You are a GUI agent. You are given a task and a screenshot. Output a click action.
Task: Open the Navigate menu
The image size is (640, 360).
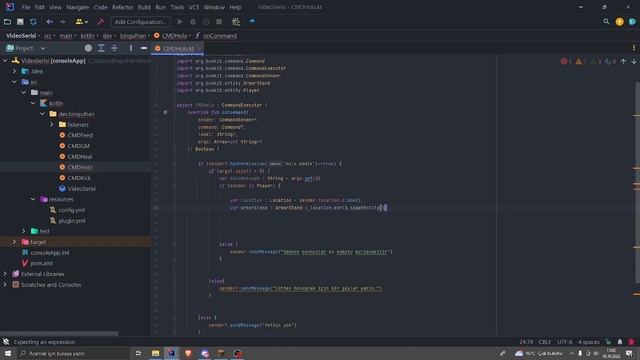tap(78, 7)
